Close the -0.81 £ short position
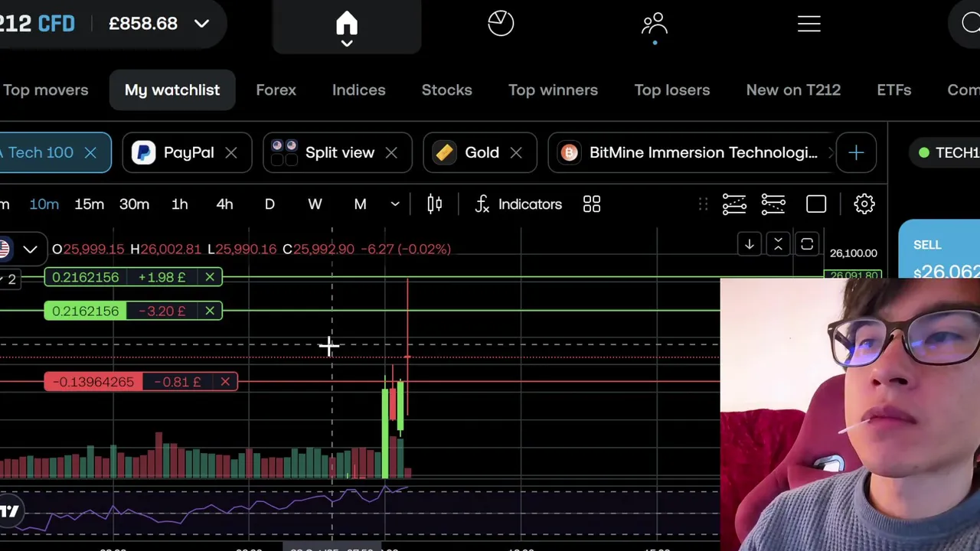980x551 pixels. [x=225, y=382]
